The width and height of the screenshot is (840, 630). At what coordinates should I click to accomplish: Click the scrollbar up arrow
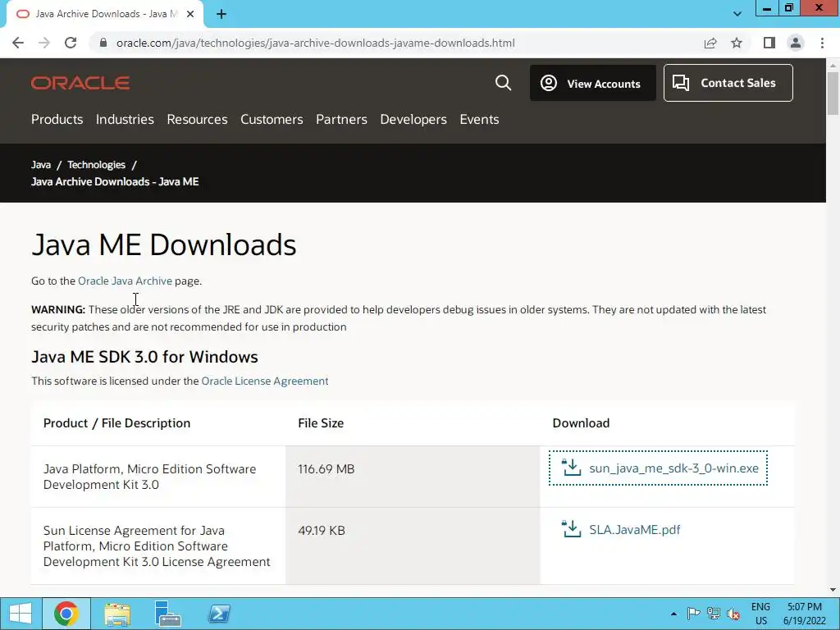click(x=833, y=64)
